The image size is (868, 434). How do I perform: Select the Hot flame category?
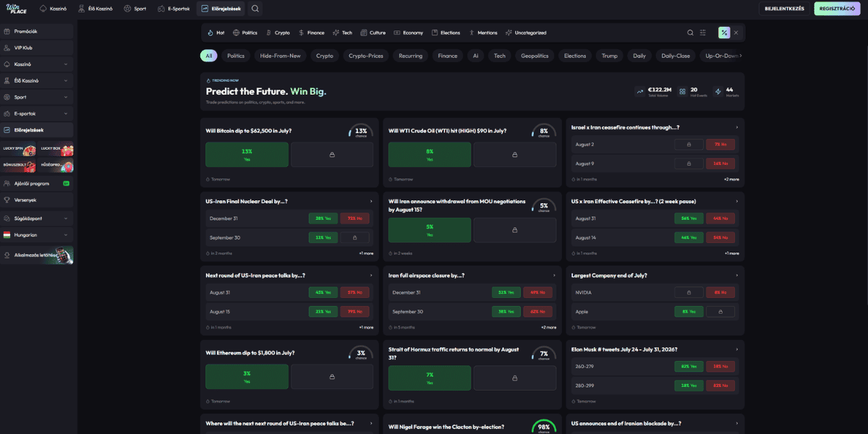pos(210,33)
